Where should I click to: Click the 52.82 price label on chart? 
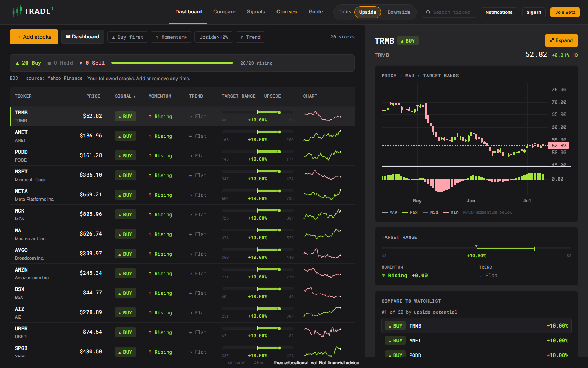(559, 146)
